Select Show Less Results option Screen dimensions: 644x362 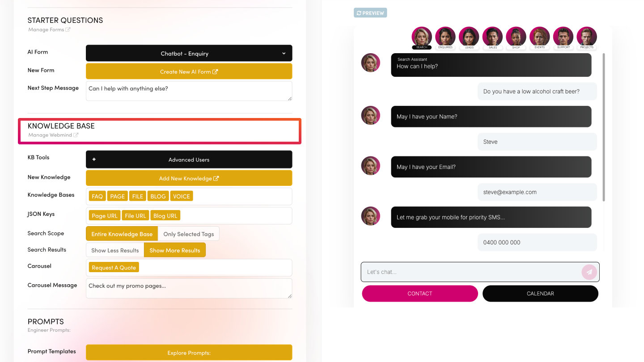(x=115, y=250)
